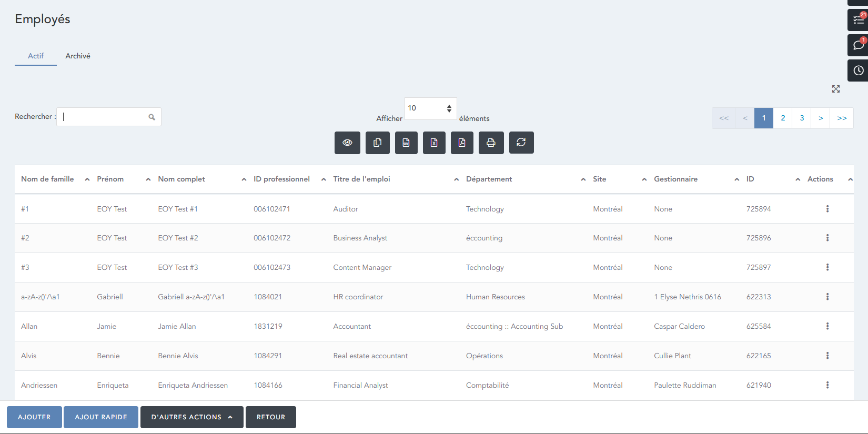
Task: Refresh the employee table
Action: point(521,143)
